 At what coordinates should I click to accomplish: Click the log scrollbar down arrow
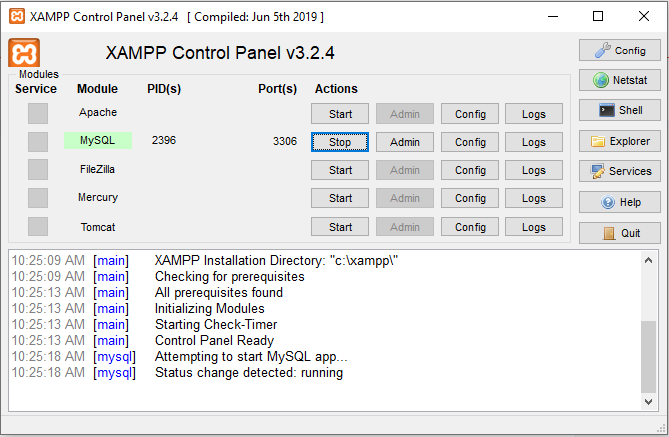pyautogui.click(x=648, y=402)
